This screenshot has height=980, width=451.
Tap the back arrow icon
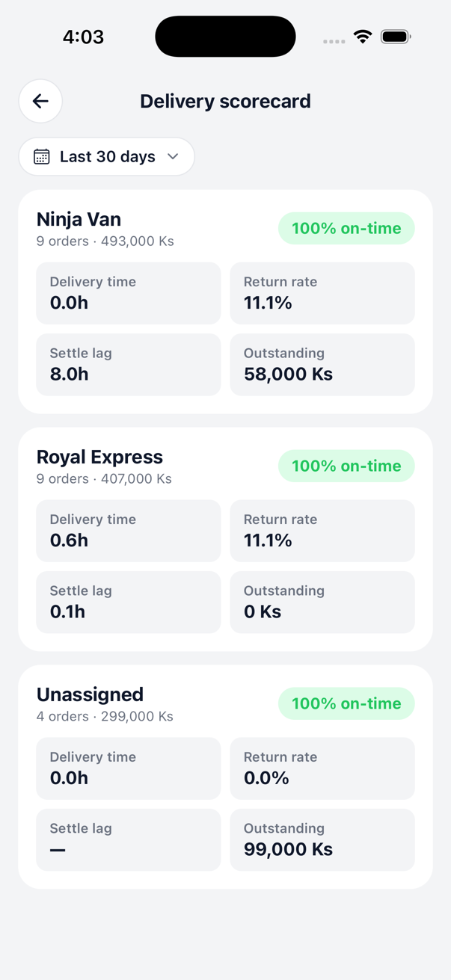point(40,101)
